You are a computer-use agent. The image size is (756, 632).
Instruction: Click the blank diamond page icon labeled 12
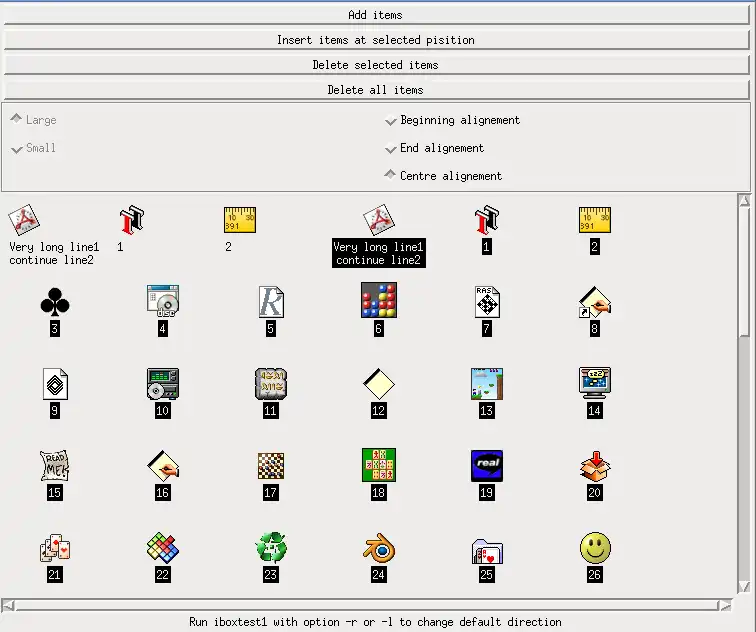[x=378, y=384]
